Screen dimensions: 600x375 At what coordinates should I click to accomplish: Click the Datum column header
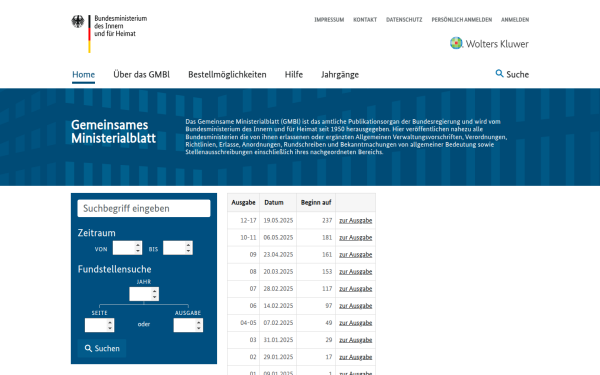(x=278, y=202)
